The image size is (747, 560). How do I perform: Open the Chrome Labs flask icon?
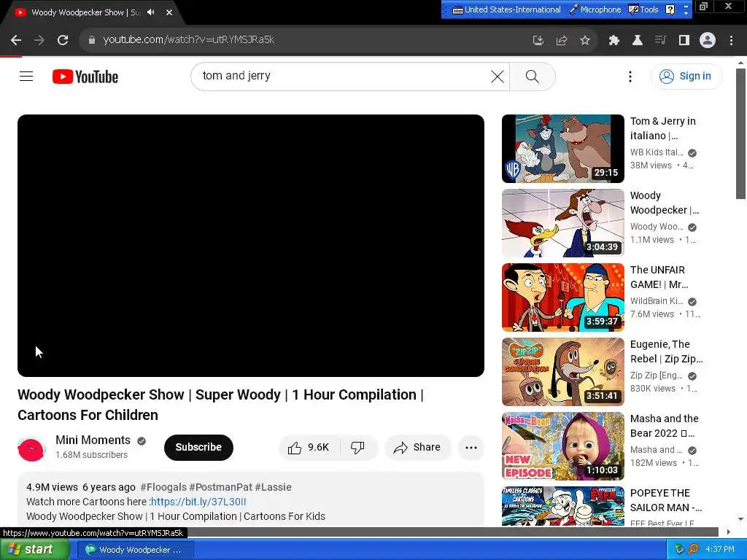coord(637,41)
